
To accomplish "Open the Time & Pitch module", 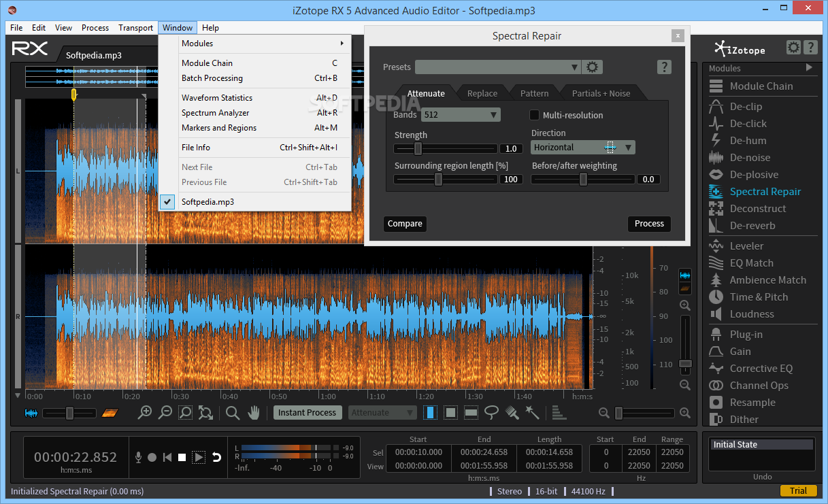I will pyautogui.click(x=748, y=297).
